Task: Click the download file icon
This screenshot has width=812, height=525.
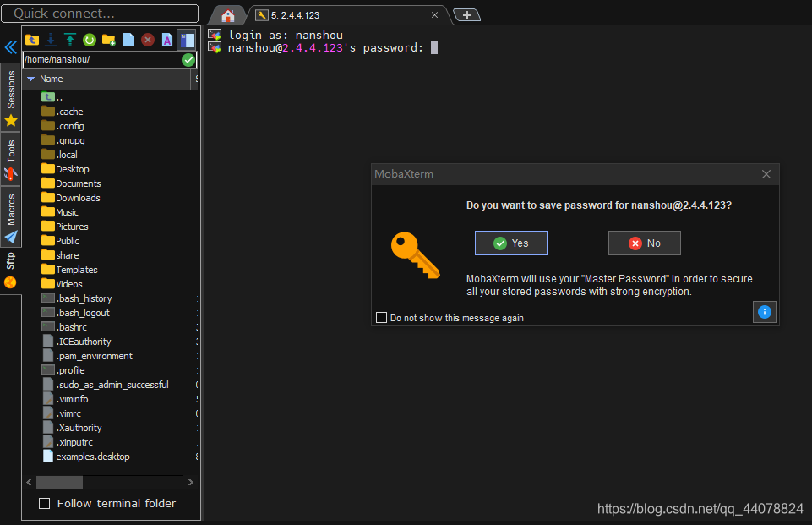Action: click(51, 40)
